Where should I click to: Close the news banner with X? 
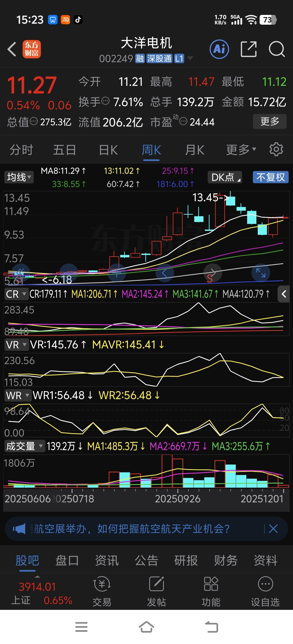pos(273,529)
